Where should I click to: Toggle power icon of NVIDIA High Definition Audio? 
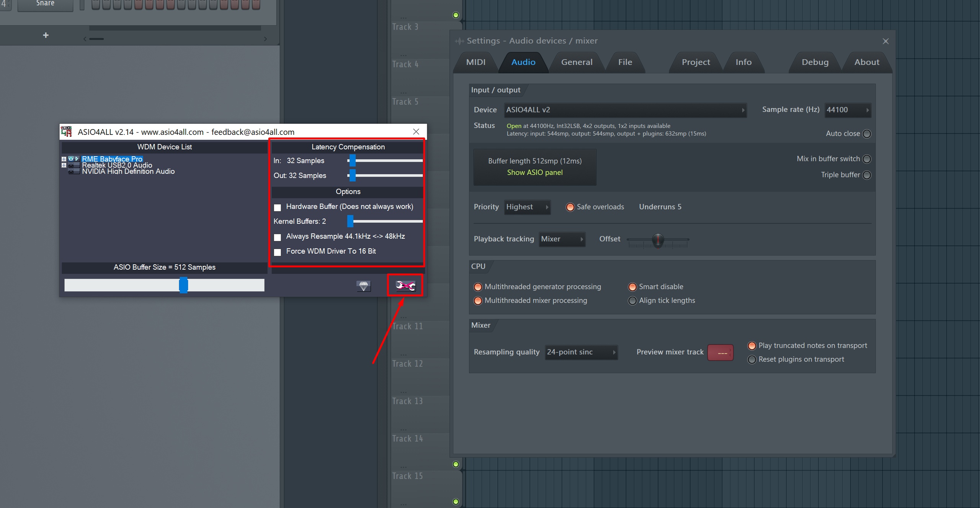(71, 171)
